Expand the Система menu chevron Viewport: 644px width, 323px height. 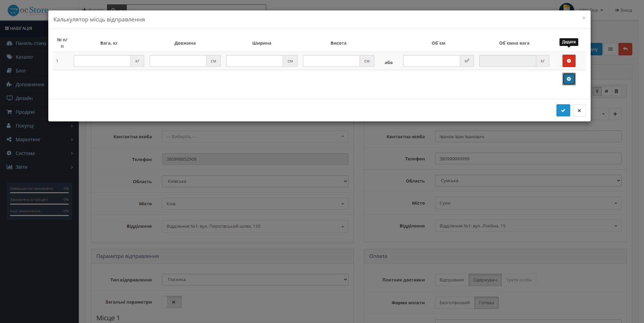(x=72, y=153)
